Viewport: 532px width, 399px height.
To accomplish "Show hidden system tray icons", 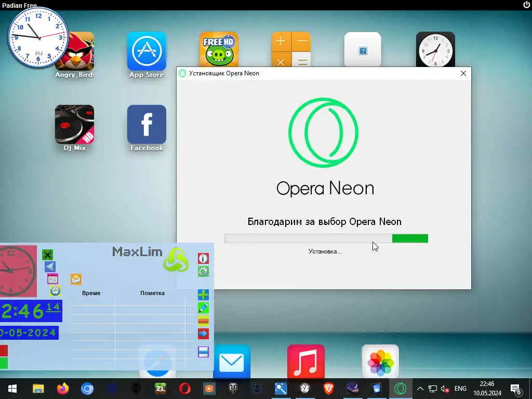I will pyautogui.click(x=420, y=389).
